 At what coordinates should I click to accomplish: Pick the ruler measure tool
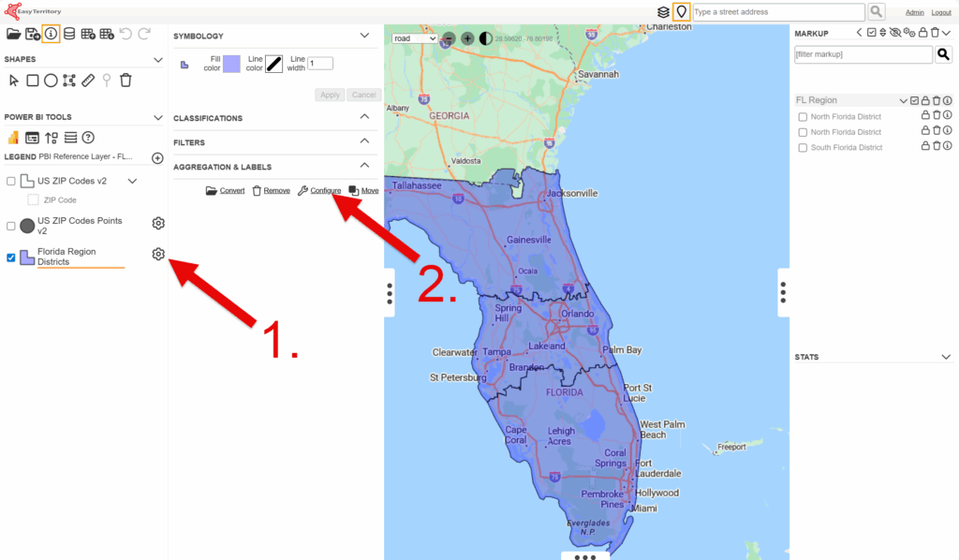[88, 81]
